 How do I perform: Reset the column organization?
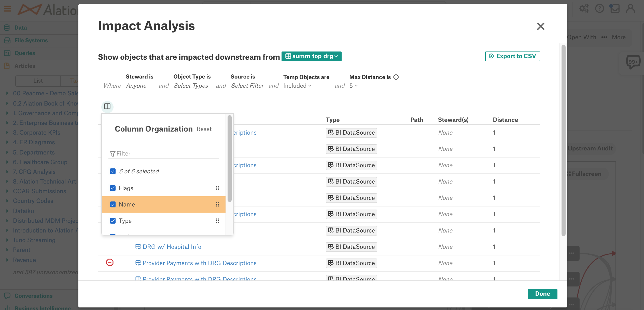pos(204,129)
